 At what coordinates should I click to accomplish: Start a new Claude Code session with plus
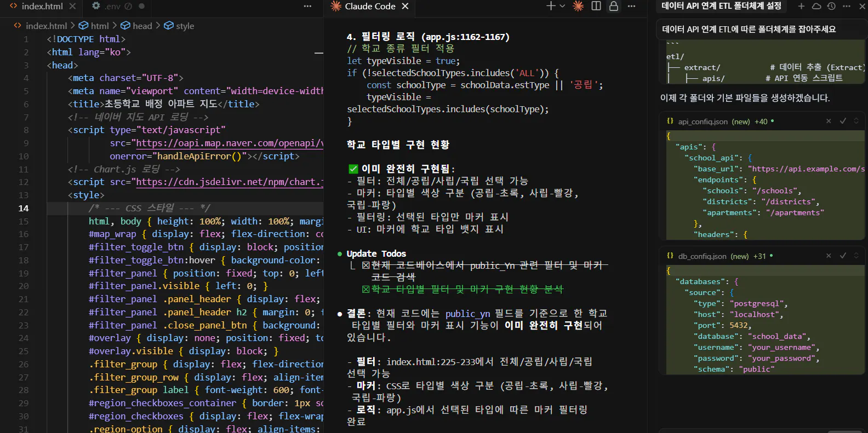pos(551,6)
